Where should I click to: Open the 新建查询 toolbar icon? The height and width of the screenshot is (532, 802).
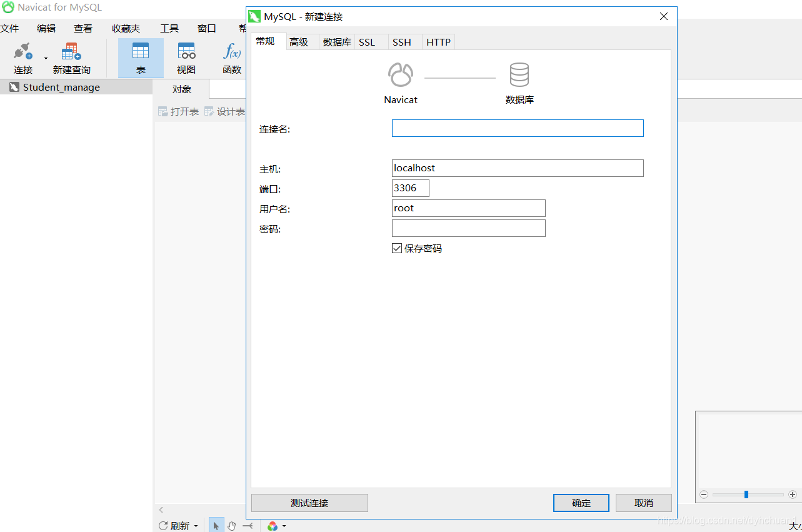point(71,51)
